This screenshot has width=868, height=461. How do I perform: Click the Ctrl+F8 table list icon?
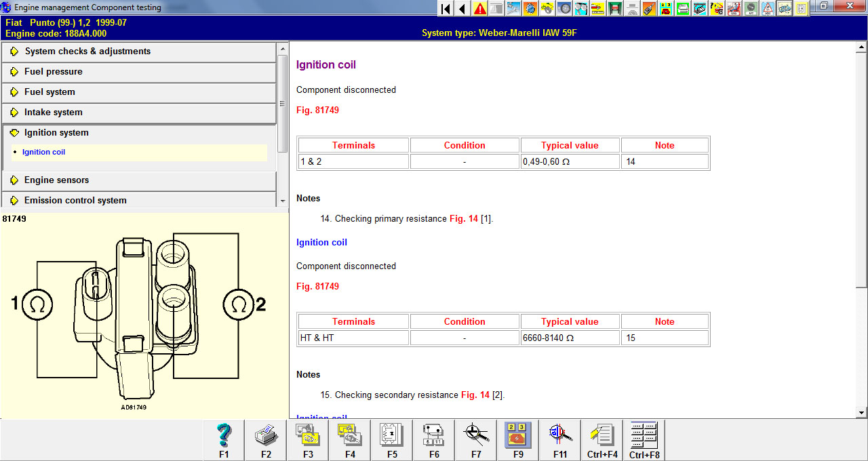click(x=644, y=440)
